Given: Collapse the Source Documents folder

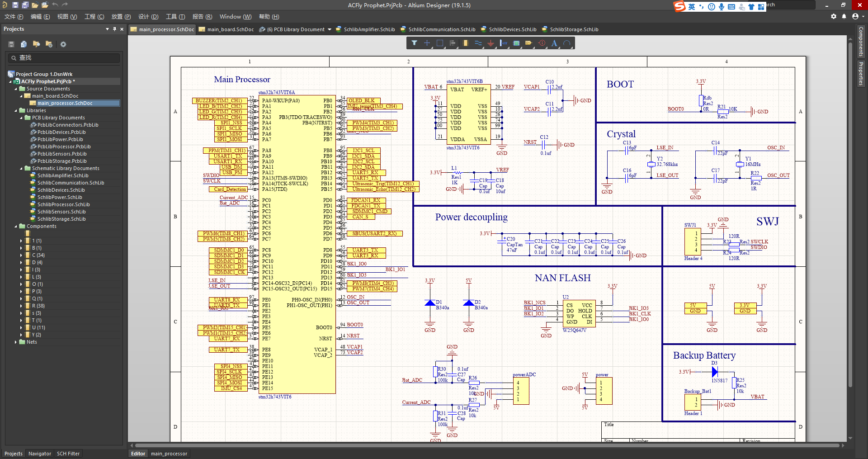Looking at the screenshot, I should coord(16,89).
